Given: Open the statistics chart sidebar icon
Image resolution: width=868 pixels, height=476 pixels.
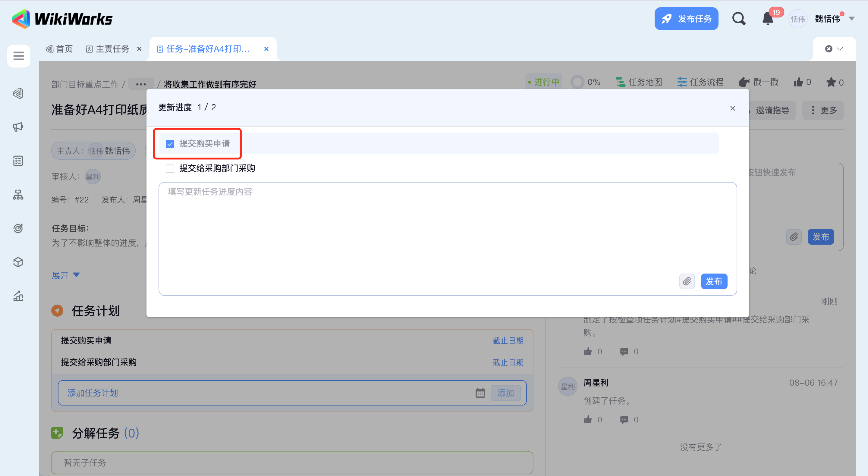Looking at the screenshot, I should 18,296.
